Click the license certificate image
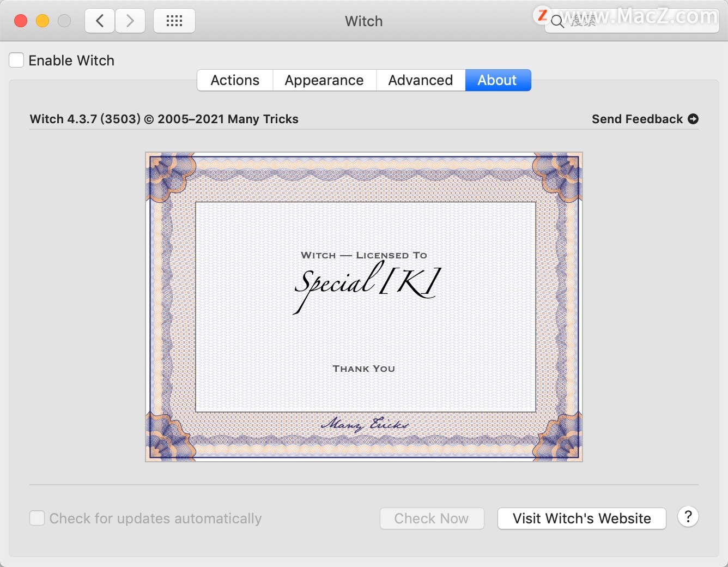728x567 pixels. click(364, 307)
